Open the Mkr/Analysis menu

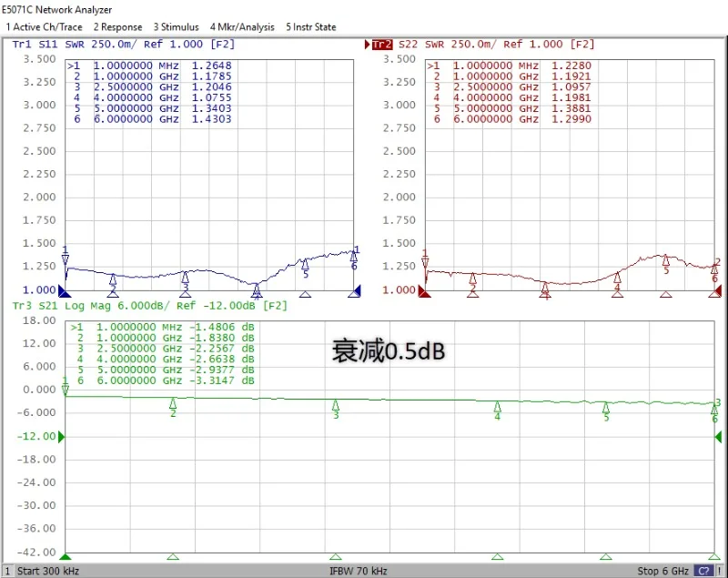tap(242, 27)
